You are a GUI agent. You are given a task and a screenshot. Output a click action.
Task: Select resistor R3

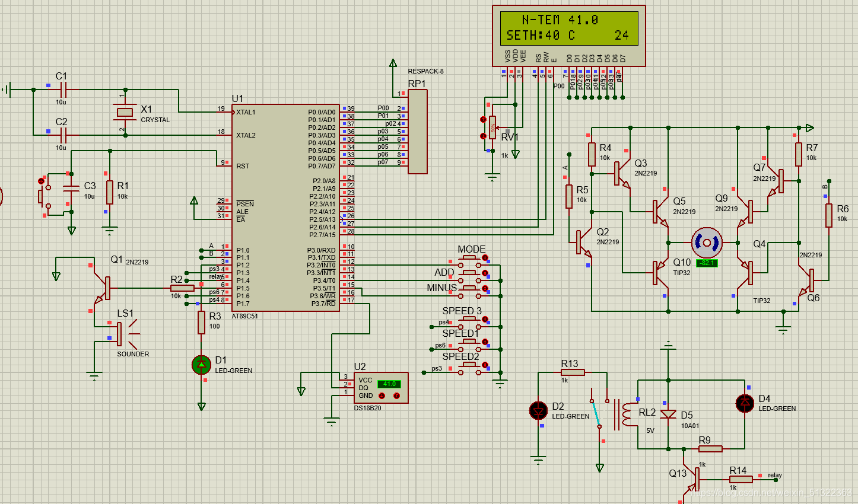coord(202,323)
